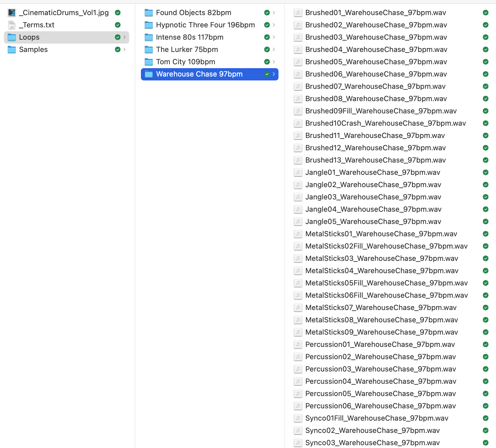
Task: Click the Found Objects 82bpm folder icon
Action: click(149, 13)
